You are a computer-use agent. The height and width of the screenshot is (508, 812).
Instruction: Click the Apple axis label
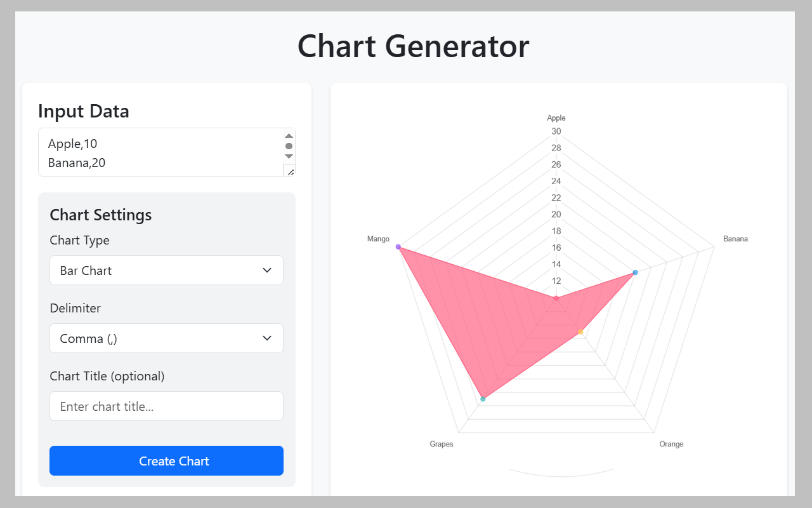pyautogui.click(x=556, y=118)
